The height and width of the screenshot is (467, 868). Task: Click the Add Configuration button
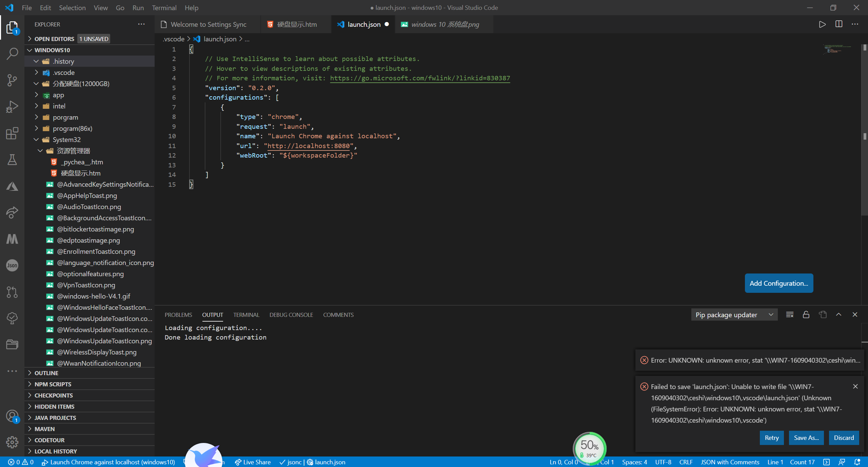tap(779, 283)
